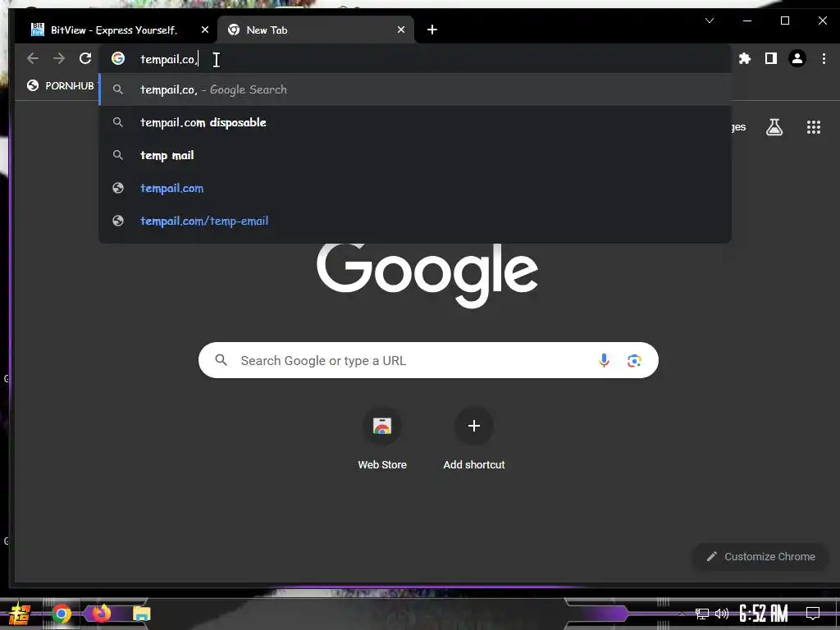Open the Search Labs flask icon
The image size is (840, 630).
click(x=774, y=127)
